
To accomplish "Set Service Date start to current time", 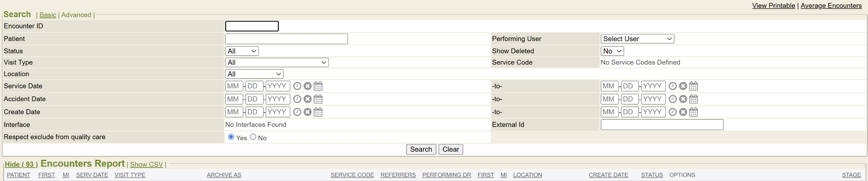I will tap(297, 86).
